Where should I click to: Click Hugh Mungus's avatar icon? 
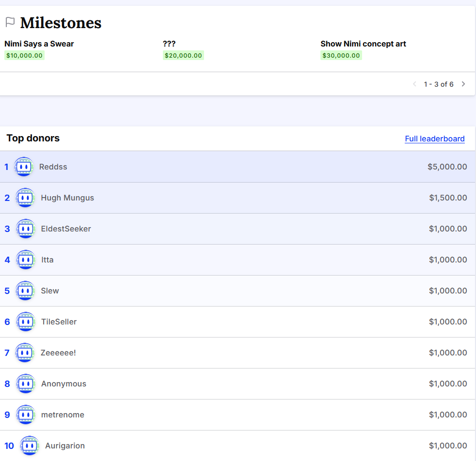25,198
